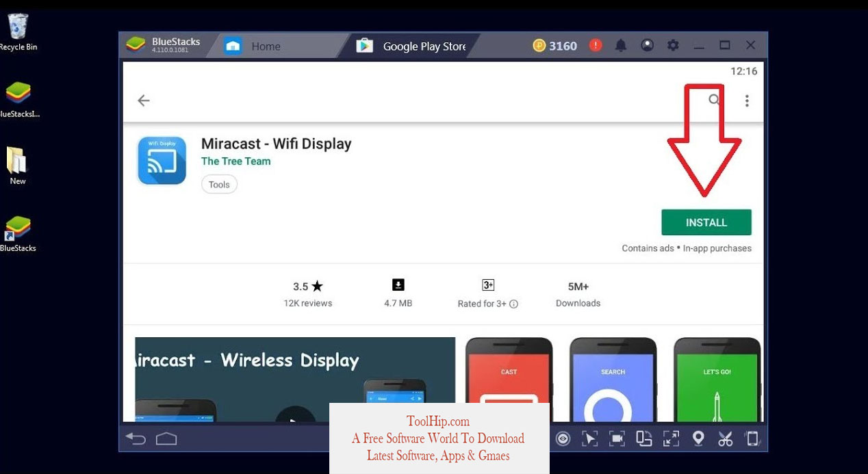868x474 pixels.
Task: Click the Contains ads In-app purchases text
Action: [687, 248]
